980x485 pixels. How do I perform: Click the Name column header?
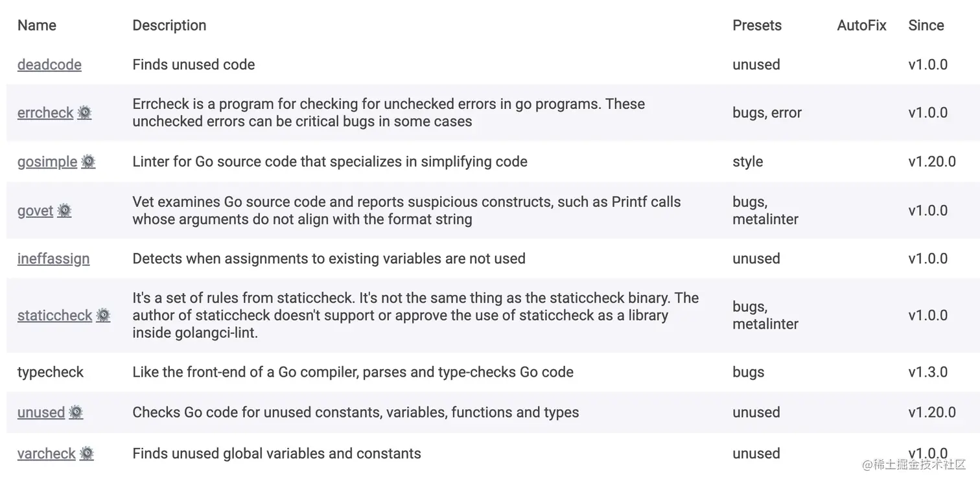click(37, 25)
